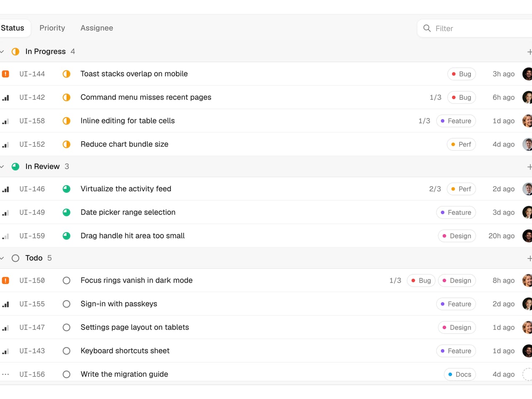Click the todo status circle for UI-147
This screenshot has width=532, height=399.
(66, 328)
